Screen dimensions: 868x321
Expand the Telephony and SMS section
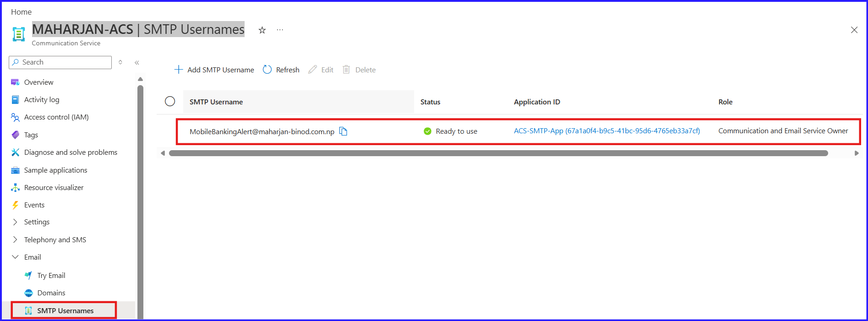[x=15, y=239]
